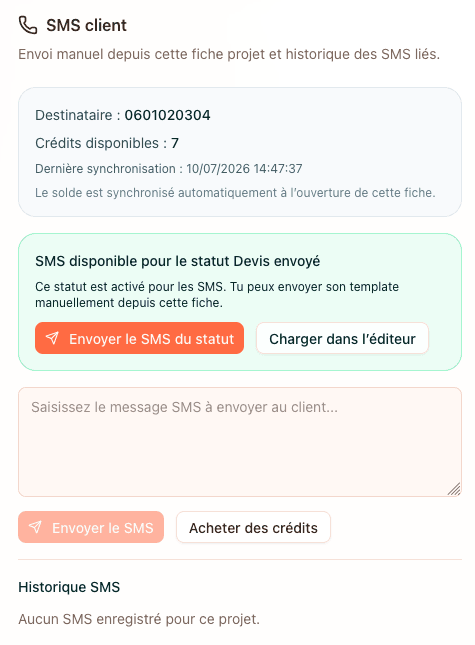
Task: Click the SMS client heading
Action: pyautogui.click(x=86, y=26)
